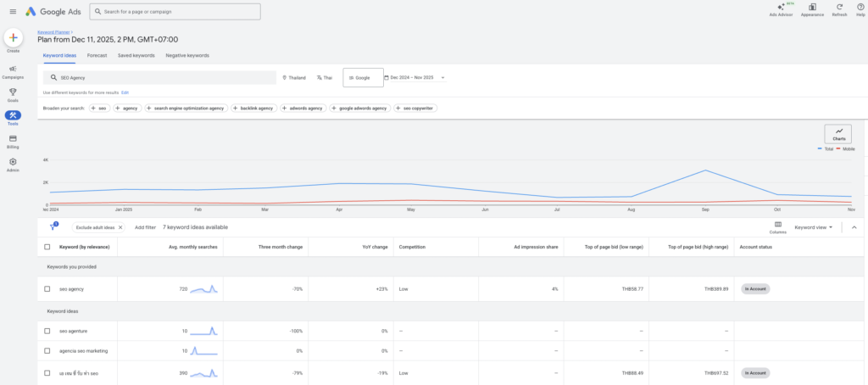Change the Thai language setting
Image resolution: width=868 pixels, height=385 pixels.
pos(325,78)
